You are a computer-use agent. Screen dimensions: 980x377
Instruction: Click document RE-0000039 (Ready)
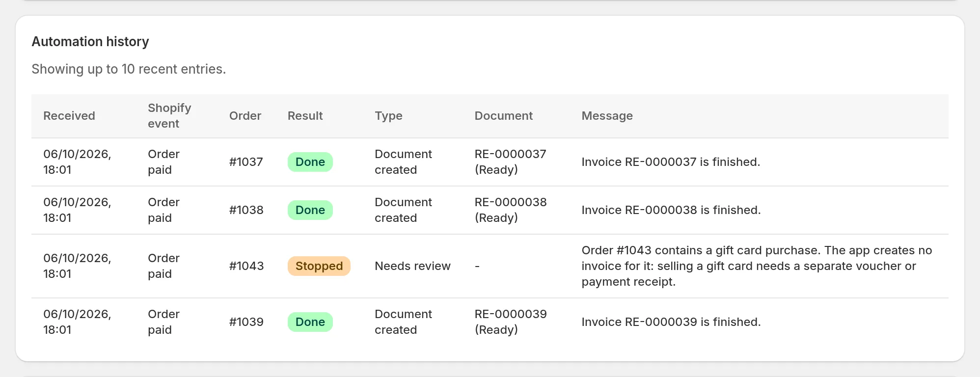click(x=511, y=322)
